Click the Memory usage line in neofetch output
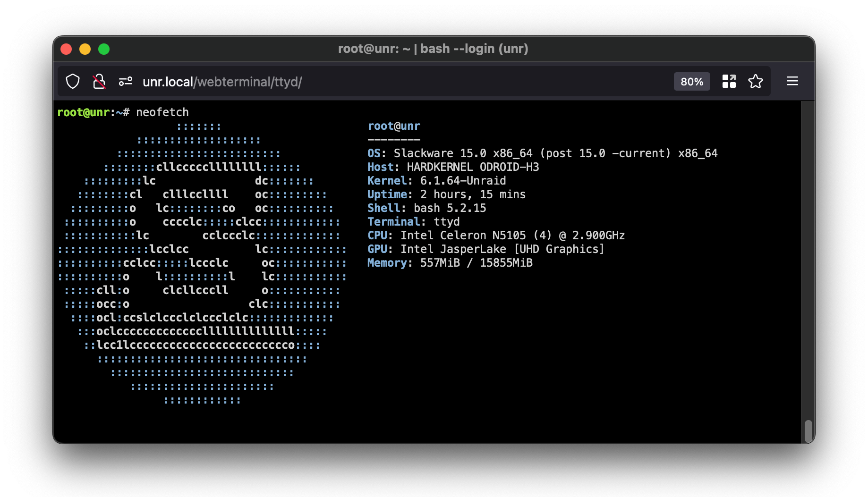Image resolution: width=868 pixels, height=497 pixels. pyautogui.click(x=449, y=263)
